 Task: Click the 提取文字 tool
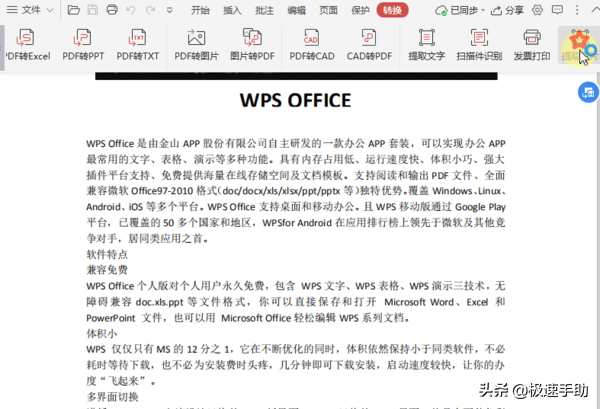click(x=427, y=45)
